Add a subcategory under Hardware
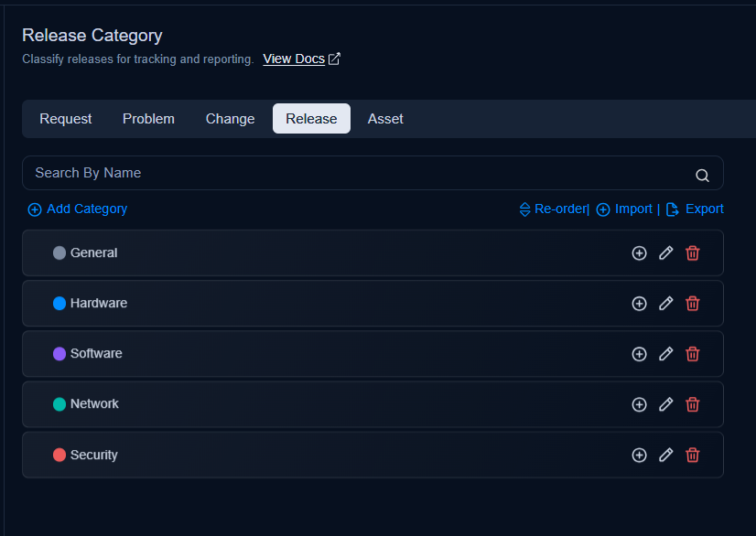The height and width of the screenshot is (536, 756). pyautogui.click(x=639, y=304)
